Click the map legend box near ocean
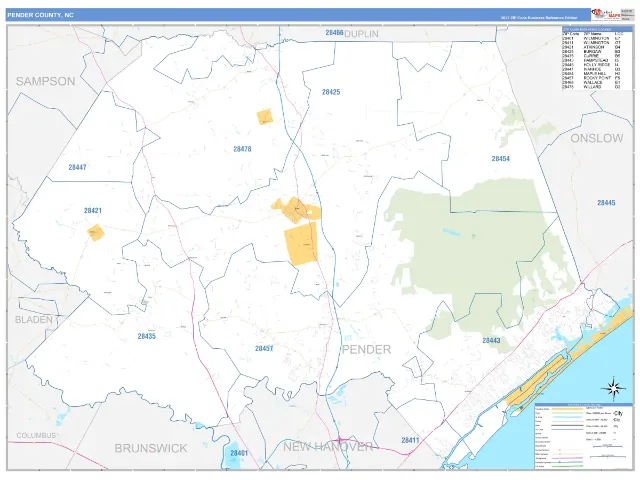The image size is (640, 480). pyautogui.click(x=584, y=437)
